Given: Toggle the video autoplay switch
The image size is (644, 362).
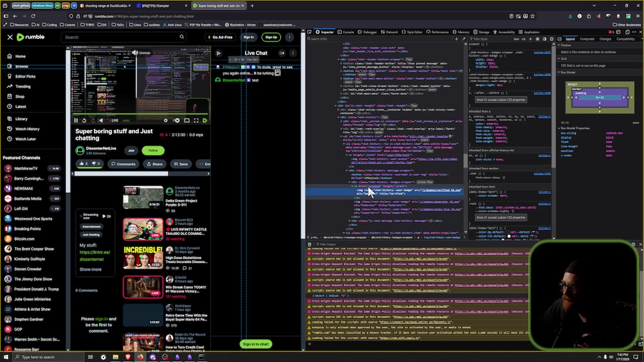Looking at the screenshot, I should (x=177, y=120).
